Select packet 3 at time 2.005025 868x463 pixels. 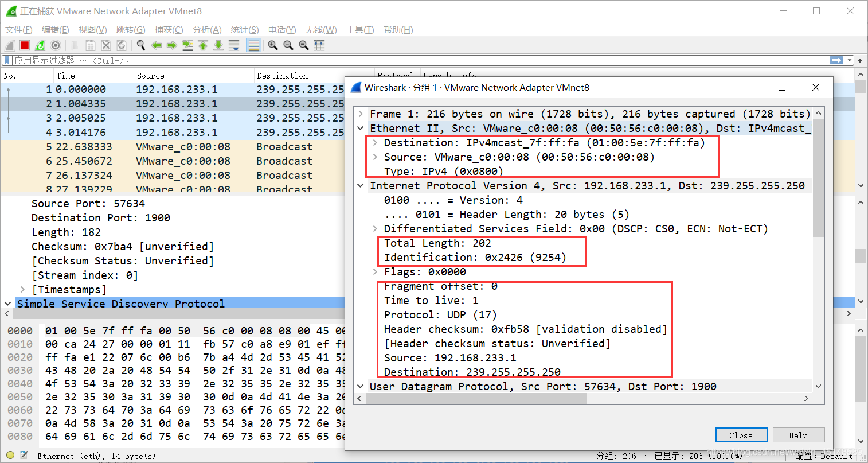pyautogui.click(x=173, y=118)
